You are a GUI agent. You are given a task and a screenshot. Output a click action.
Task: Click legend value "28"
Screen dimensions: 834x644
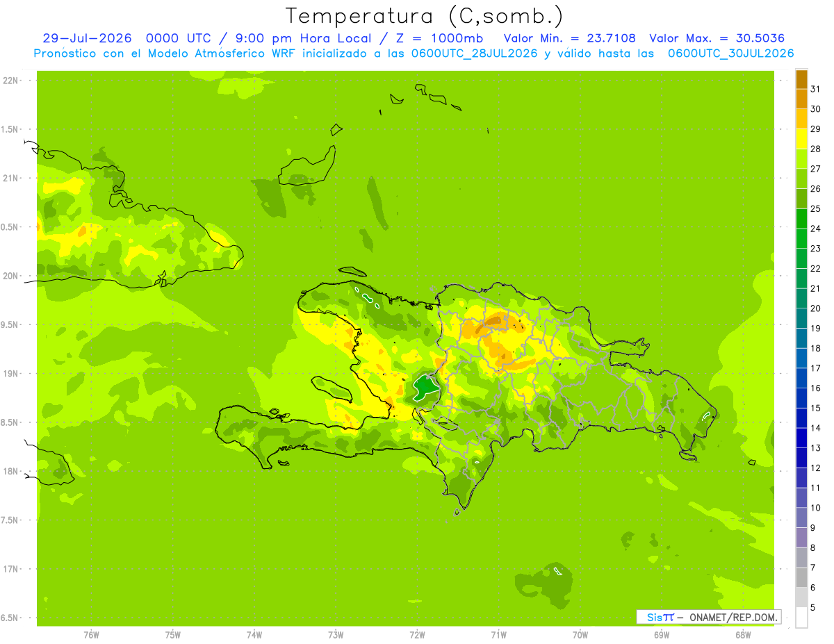click(x=816, y=149)
